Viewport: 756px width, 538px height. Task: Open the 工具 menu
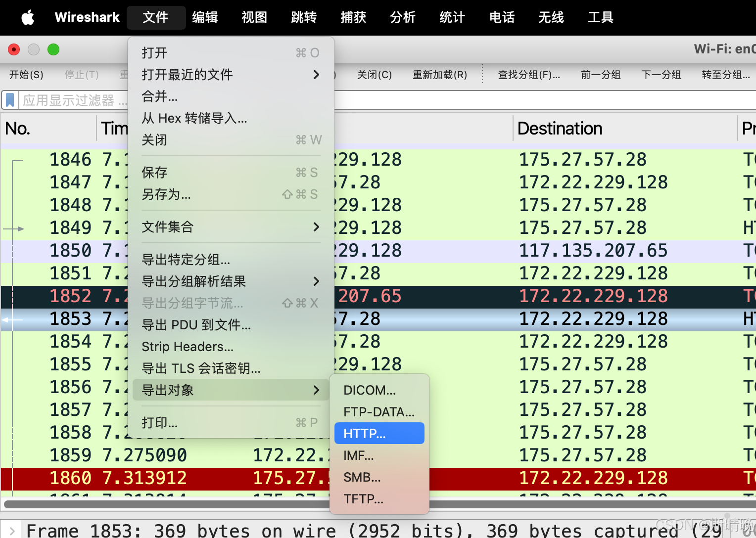tap(601, 17)
